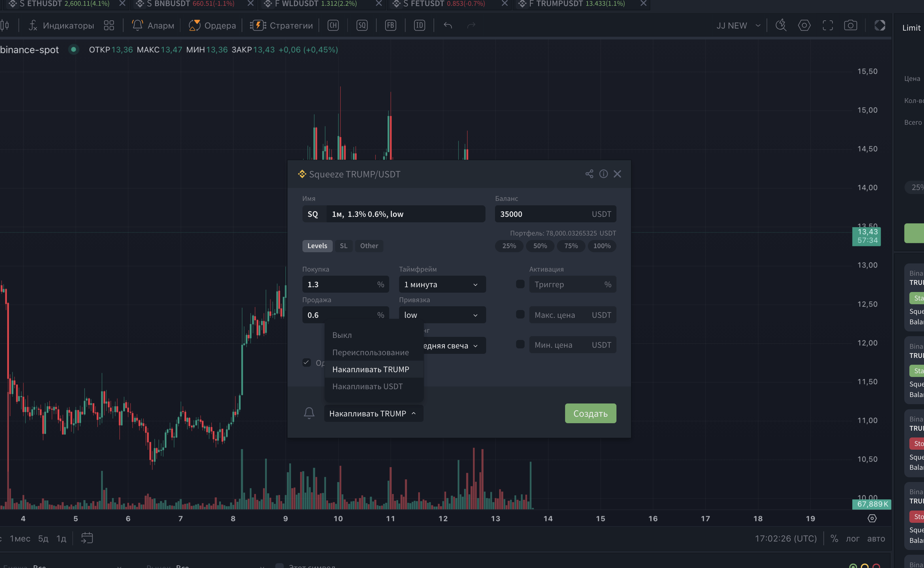Click the notification bell in Squeeze dialog
This screenshot has height=568, width=924.
click(x=309, y=413)
